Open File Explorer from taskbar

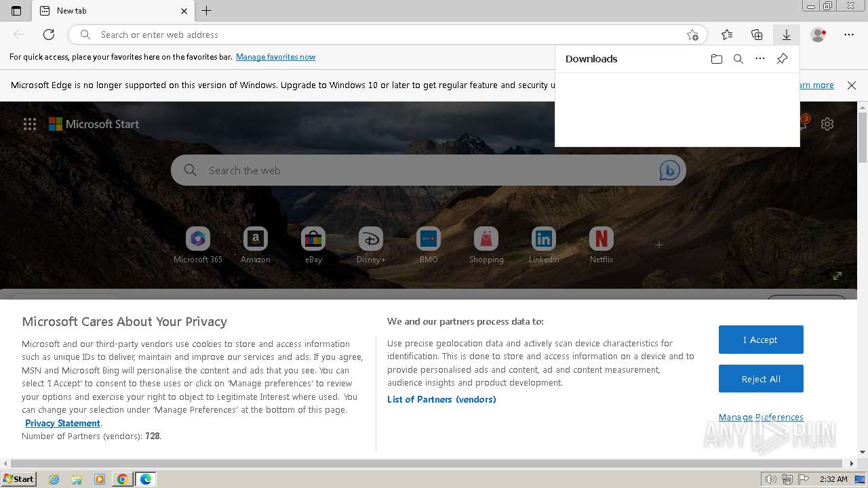[77, 479]
